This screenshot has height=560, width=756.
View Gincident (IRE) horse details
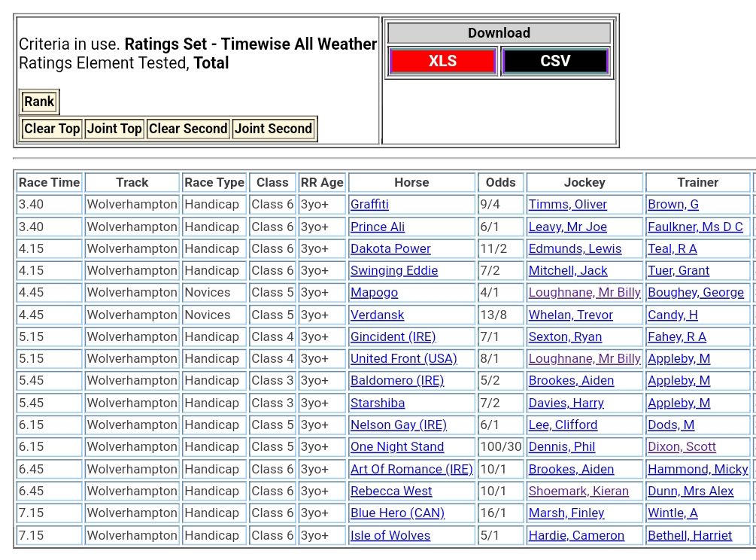click(393, 337)
